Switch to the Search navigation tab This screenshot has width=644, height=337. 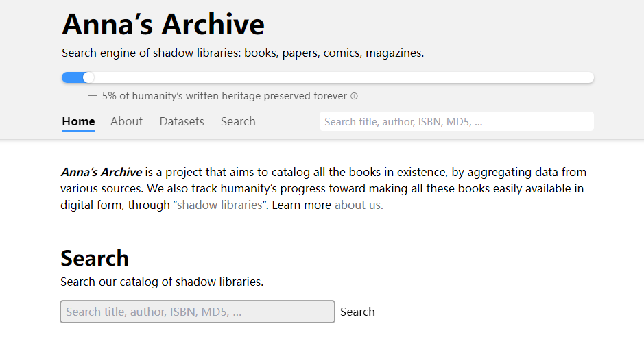coord(238,121)
